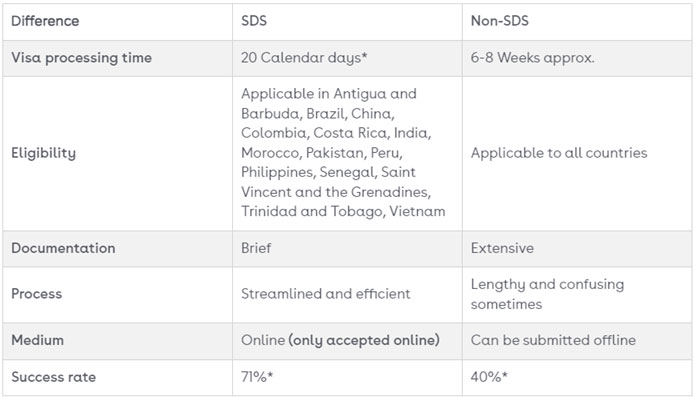
Task: Click the bold only accepted online text
Action: (364, 340)
